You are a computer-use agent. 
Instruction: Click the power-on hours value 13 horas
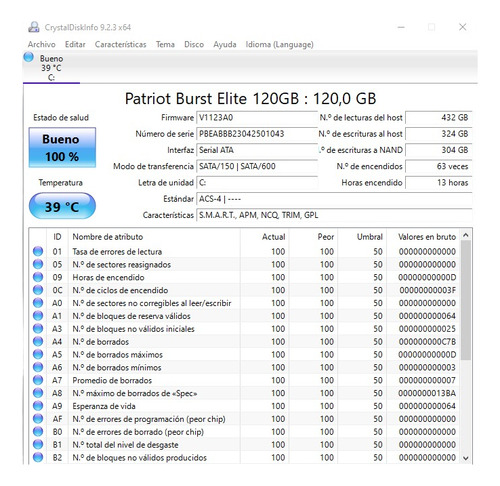439,183
